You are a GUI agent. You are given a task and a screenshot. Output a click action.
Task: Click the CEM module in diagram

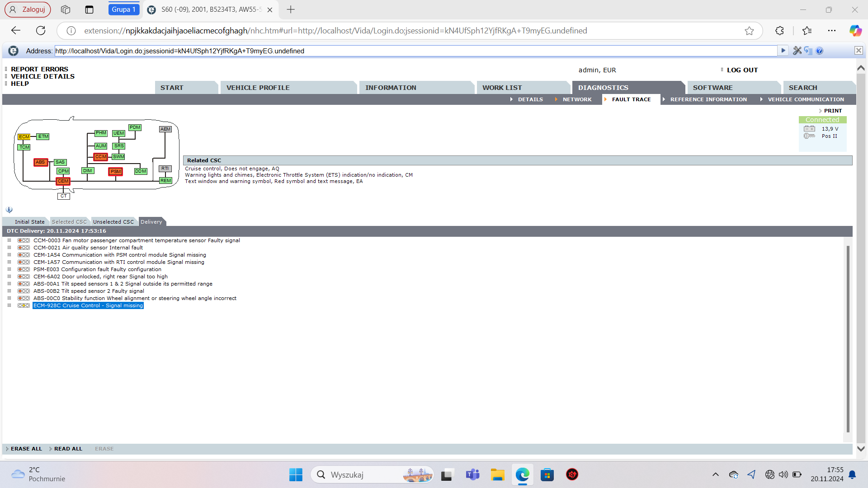pos(63,181)
